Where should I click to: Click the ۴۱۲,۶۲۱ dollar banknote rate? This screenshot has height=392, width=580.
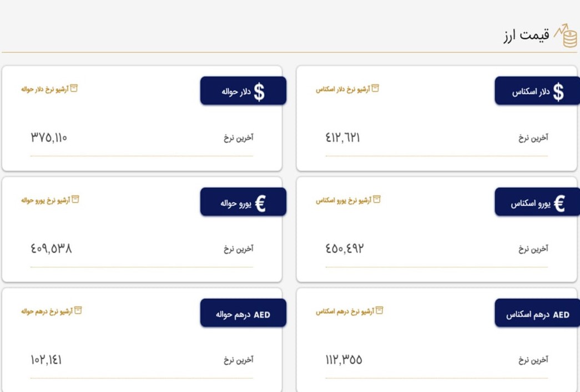(x=342, y=138)
